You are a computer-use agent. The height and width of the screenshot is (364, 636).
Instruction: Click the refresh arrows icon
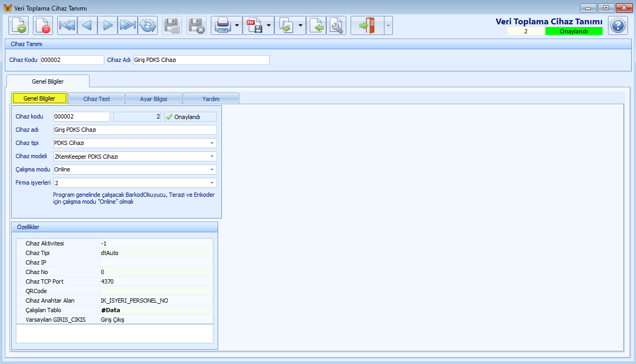148,25
